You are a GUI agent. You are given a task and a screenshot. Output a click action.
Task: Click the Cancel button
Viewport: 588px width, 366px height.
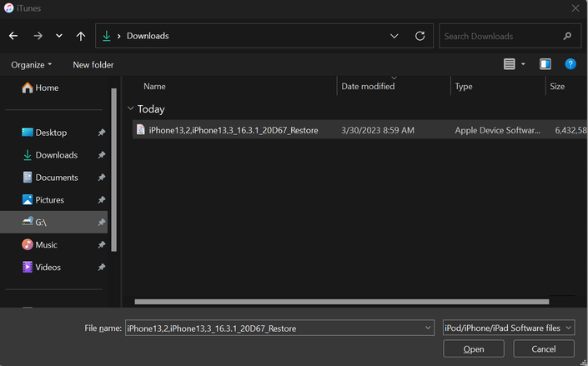pyautogui.click(x=544, y=349)
